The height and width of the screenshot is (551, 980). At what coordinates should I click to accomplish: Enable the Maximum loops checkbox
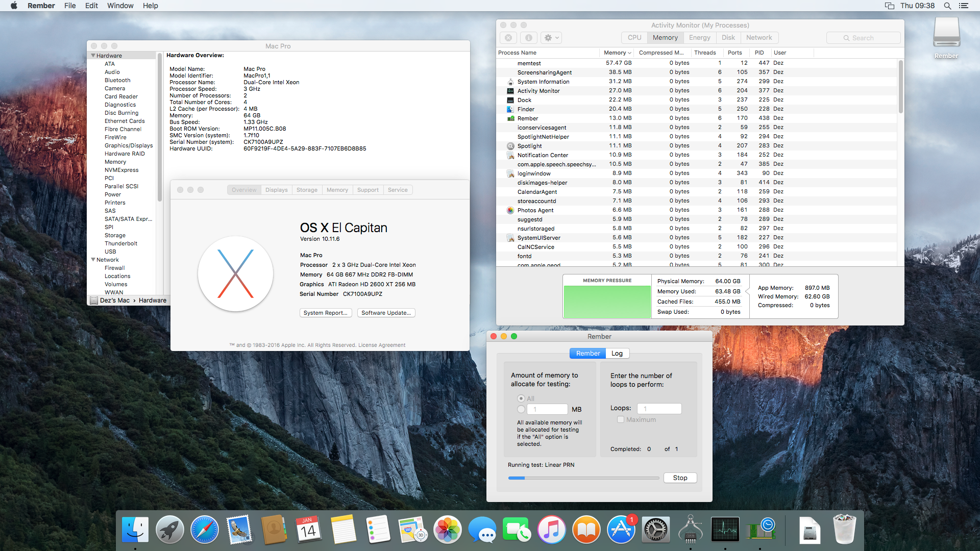(621, 419)
